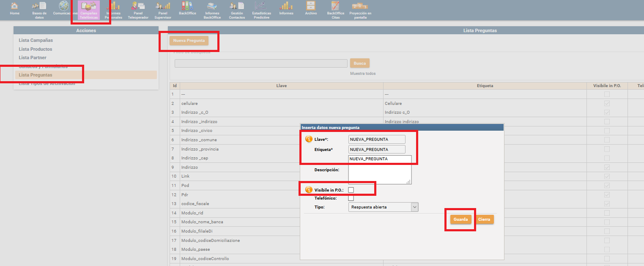
Task: Click Busca search button
Action: [359, 63]
